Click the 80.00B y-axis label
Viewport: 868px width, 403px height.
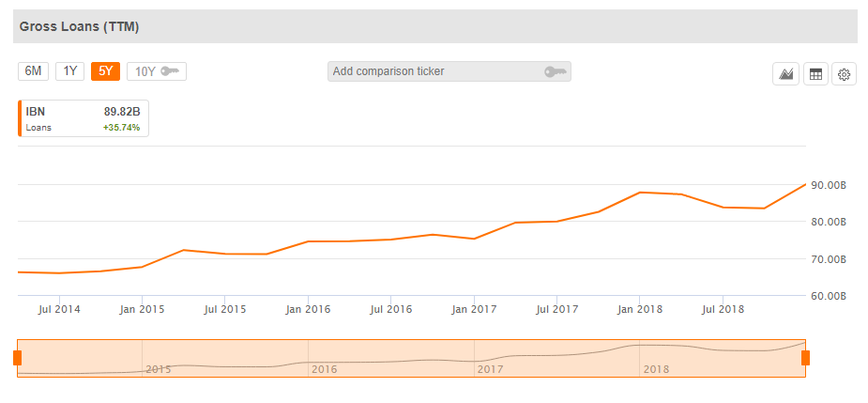(x=829, y=223)
